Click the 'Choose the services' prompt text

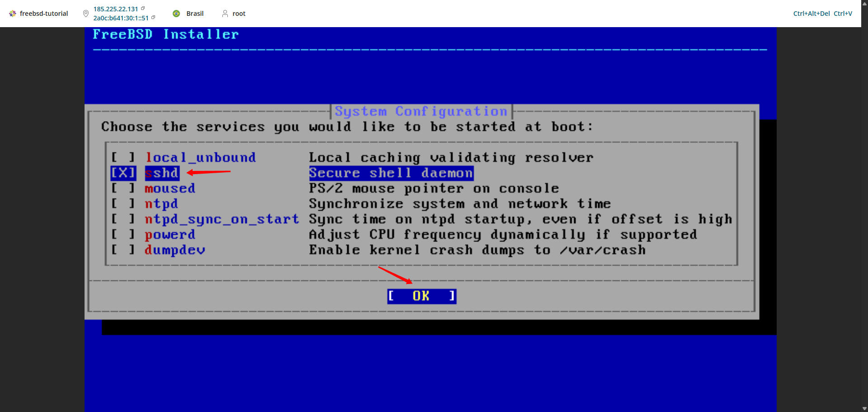point(347,127)
